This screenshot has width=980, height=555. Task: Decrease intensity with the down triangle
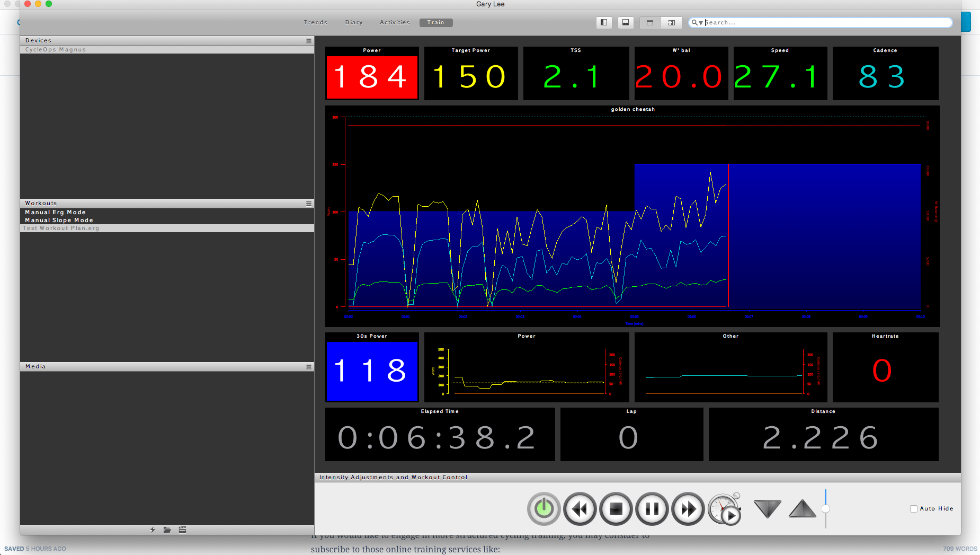tap(767, 509)
